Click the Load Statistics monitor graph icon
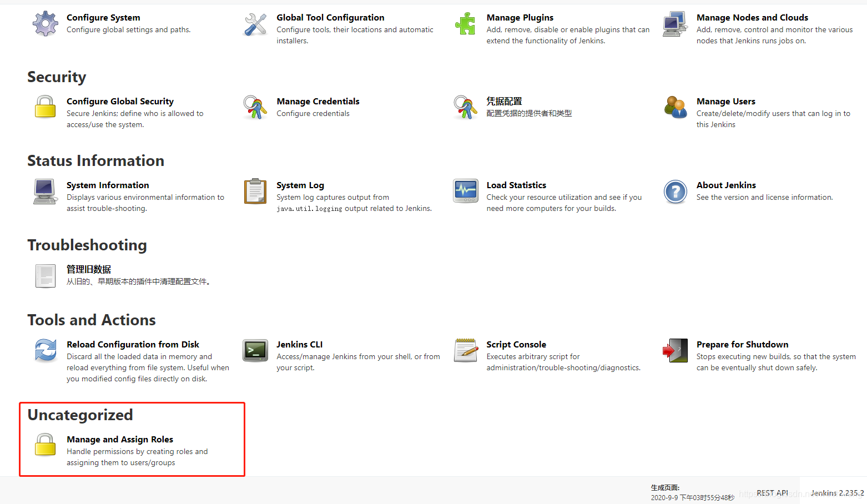Viewport: 867px width, 504px height. (465, 191)
